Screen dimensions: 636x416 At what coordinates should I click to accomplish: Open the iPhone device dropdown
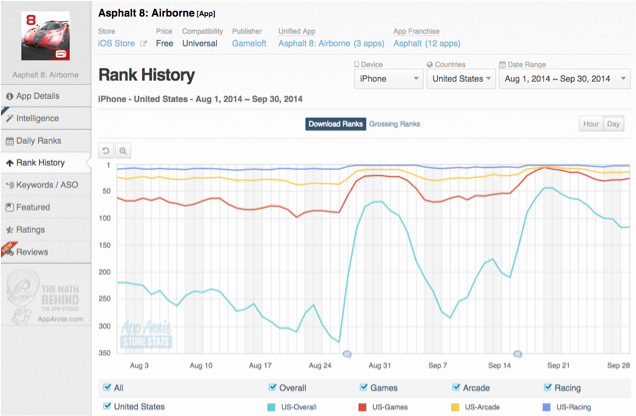pos(389,79)
